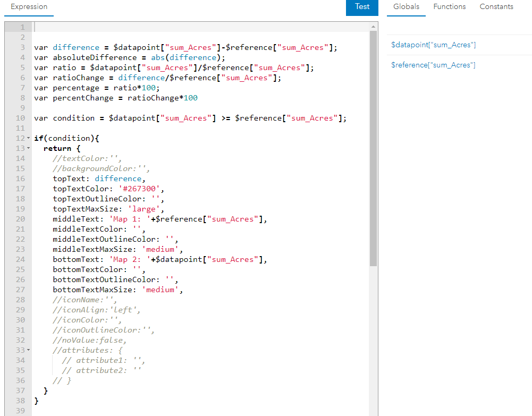Screen dimensions: 532x416
Task: Collapse the return block fold arrow
Action: (x=28, y=149)
